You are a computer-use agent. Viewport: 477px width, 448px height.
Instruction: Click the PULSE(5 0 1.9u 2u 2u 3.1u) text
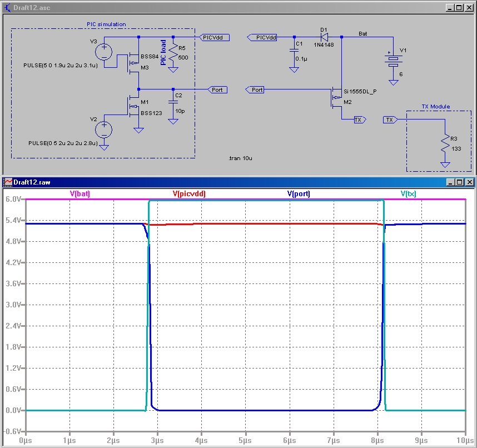pos(61,66)
